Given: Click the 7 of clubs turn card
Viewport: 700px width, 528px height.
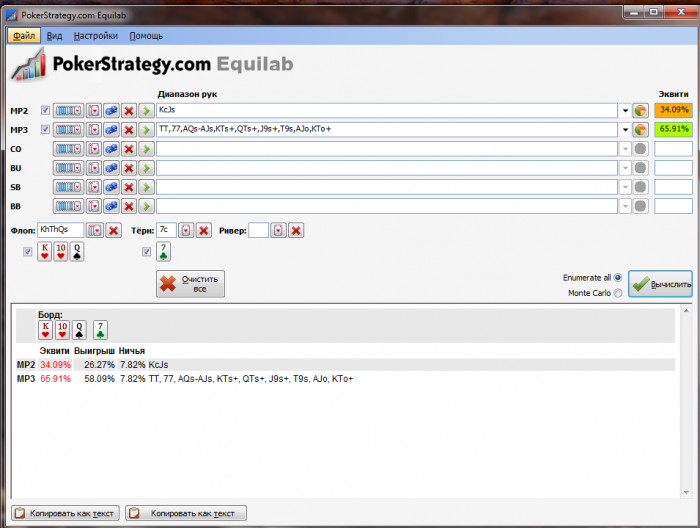Looking at the screenshot, I should pos(163,252).
